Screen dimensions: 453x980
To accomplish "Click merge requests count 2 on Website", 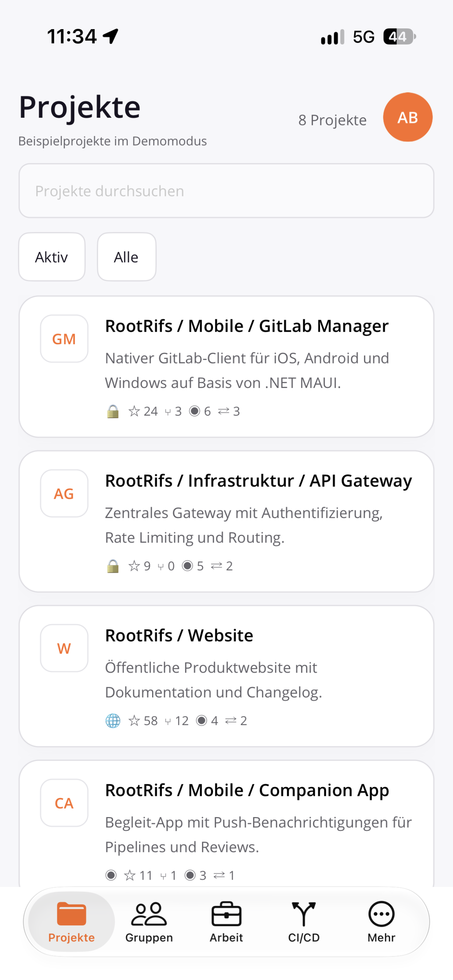I will point(236,721).
